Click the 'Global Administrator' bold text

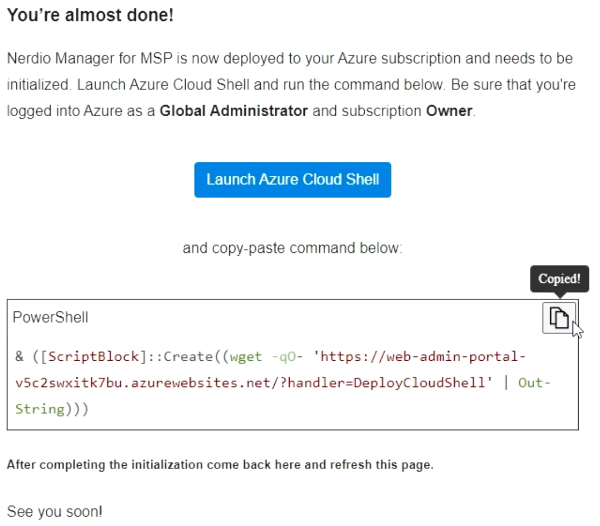tap(233, 111)
